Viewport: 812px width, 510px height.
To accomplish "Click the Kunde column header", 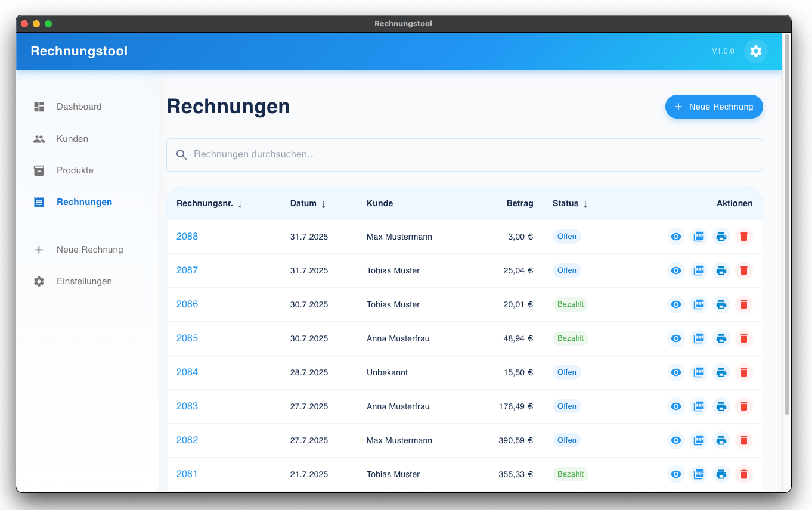I will pyautogui.click(x=380, y=203).
